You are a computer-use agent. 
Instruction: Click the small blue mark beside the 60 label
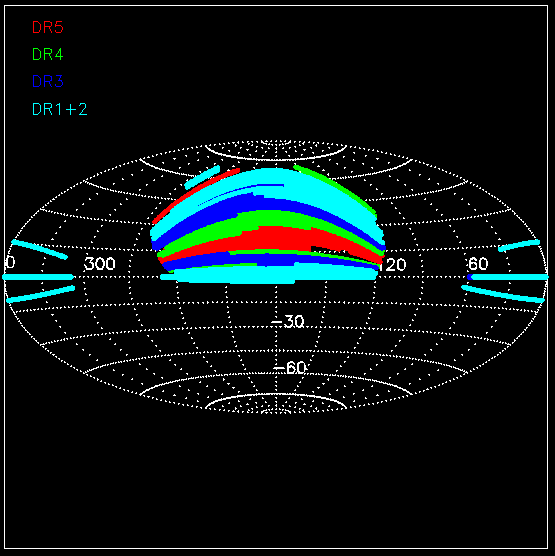pos(470,277)
